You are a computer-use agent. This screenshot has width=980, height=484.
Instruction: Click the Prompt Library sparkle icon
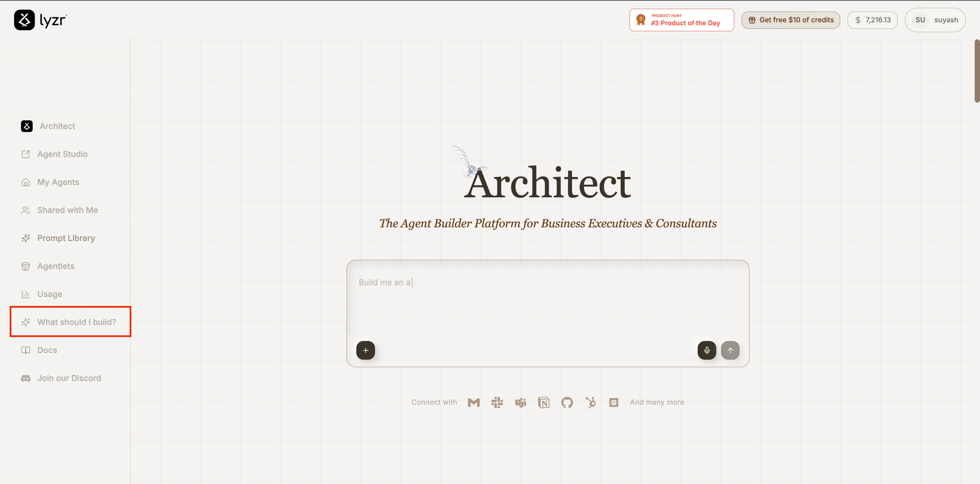pos(25,238)
